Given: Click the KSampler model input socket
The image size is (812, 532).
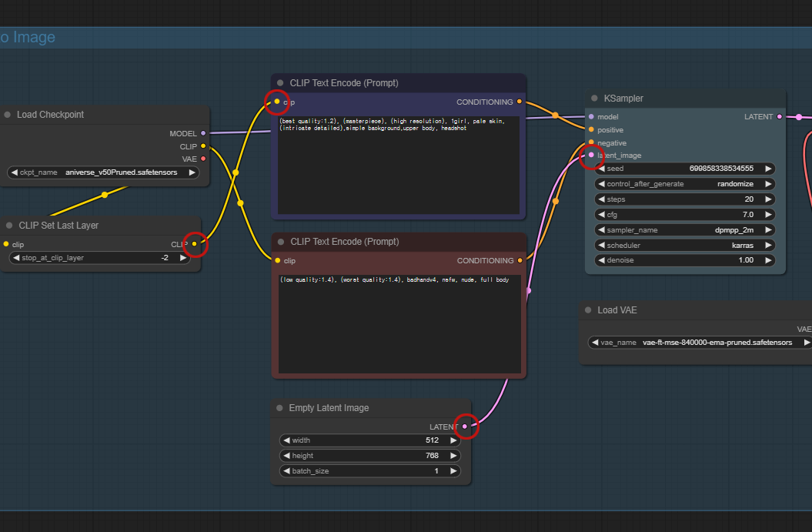Looking at the screenshot, I should point(591,116).
